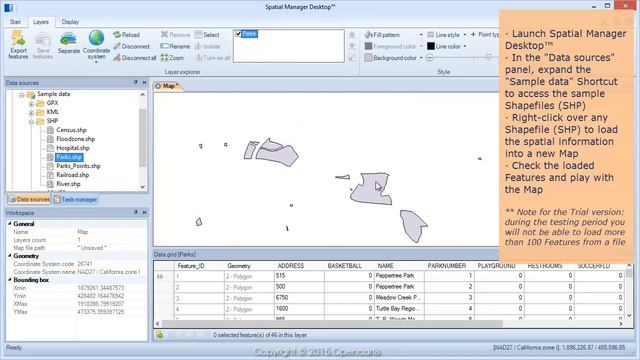640x360 pixels.
Task: Open the Line color dropdown
Action: (x=464, y=47)
